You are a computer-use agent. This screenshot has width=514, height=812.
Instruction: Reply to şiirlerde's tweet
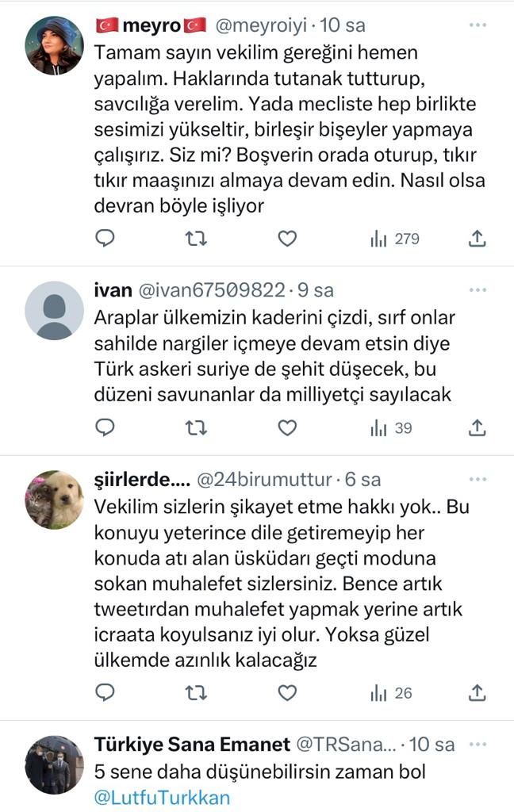pos(105,693)
